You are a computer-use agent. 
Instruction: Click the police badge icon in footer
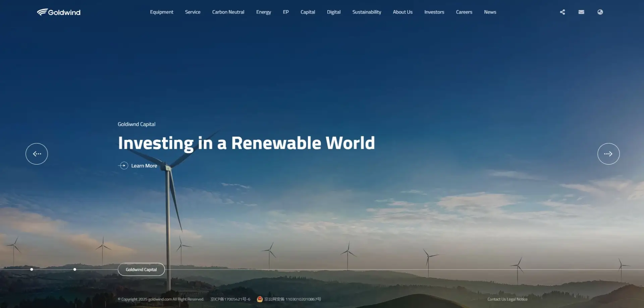click(x=260, y=299)
